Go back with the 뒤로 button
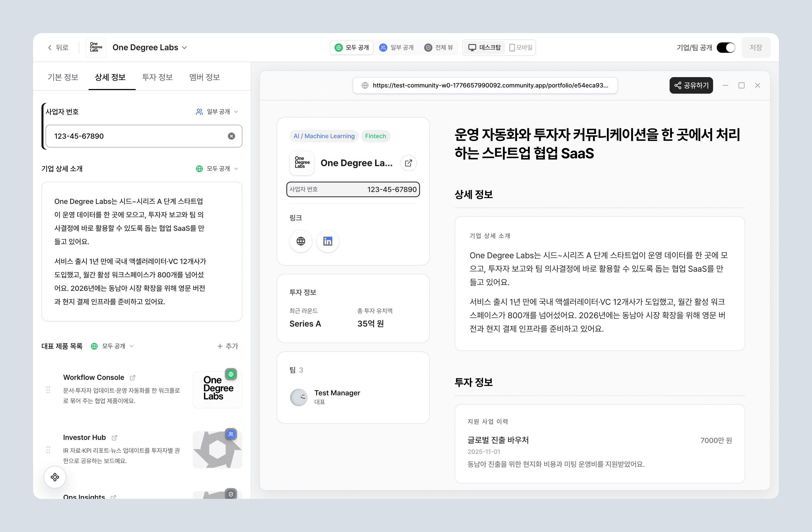Screen dimensions: 812x532 58,47
